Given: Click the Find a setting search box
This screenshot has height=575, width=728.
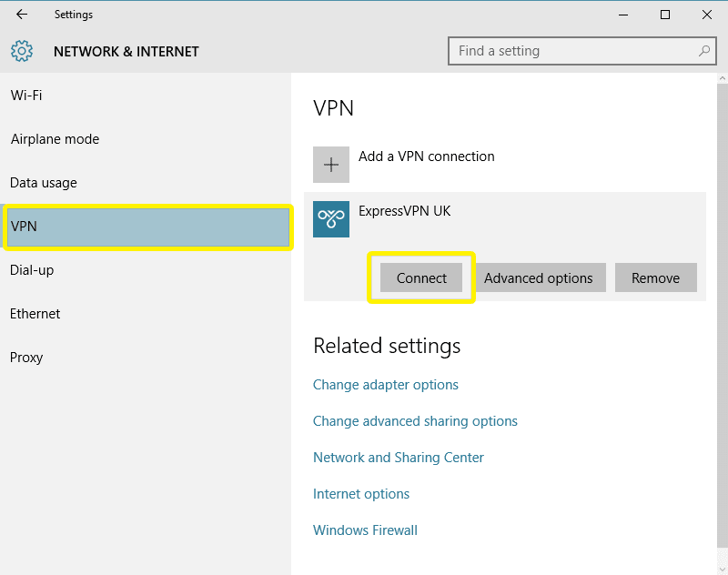Looking at the screenshot, I should (x=573, y=51).
